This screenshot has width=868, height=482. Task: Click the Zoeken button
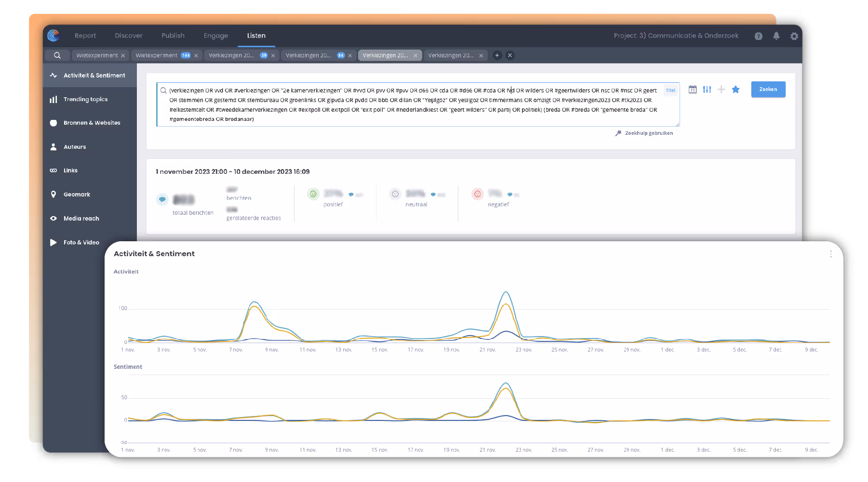click(x=768, y=89)
